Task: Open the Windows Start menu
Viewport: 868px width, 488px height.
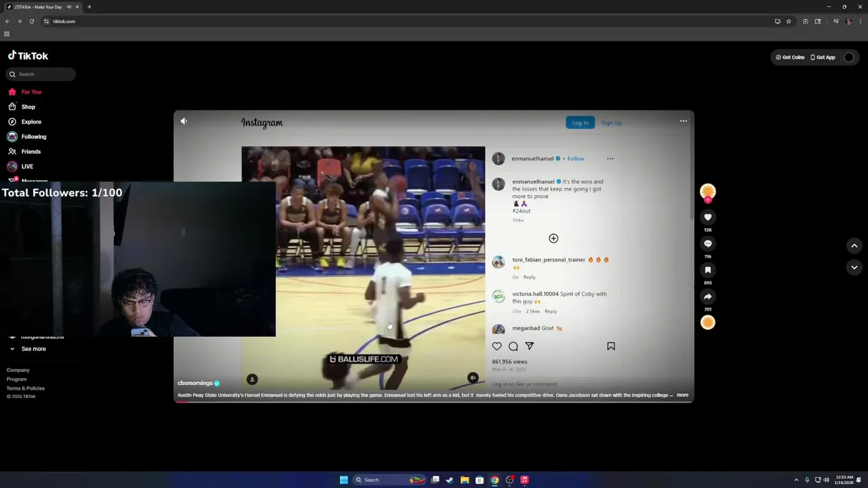Action: [344, 480]
